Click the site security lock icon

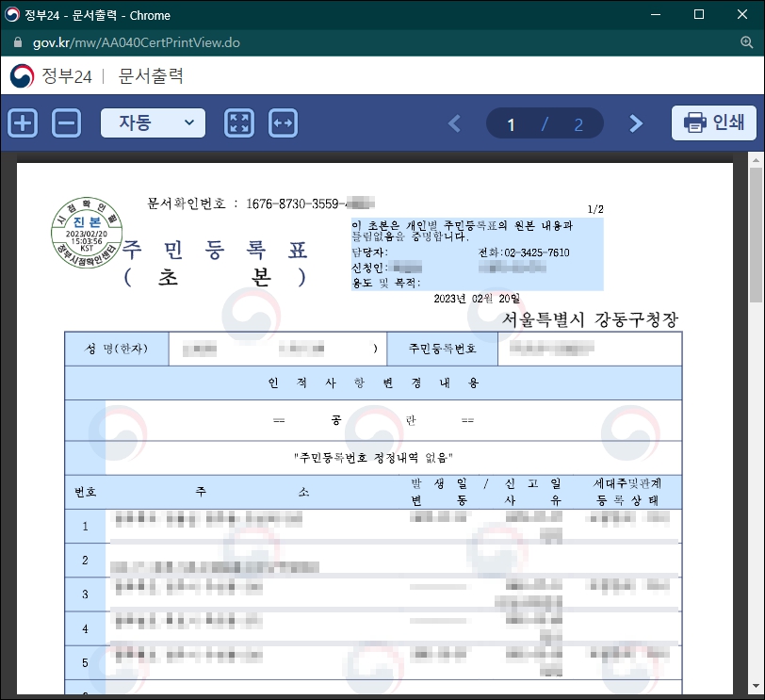coord(16,42)
